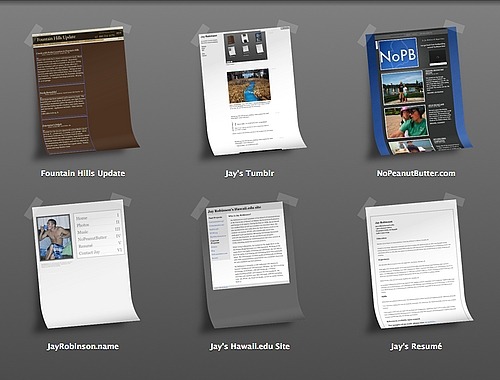Select the JayRobinson.name label
This screenshot has height=380, width=500.
point(83,346)
